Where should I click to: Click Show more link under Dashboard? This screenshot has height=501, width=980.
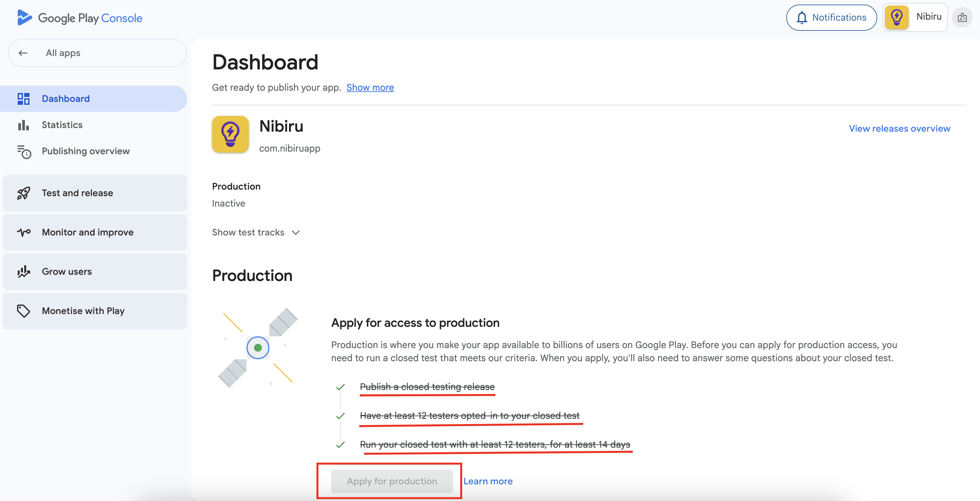[370, 87]
